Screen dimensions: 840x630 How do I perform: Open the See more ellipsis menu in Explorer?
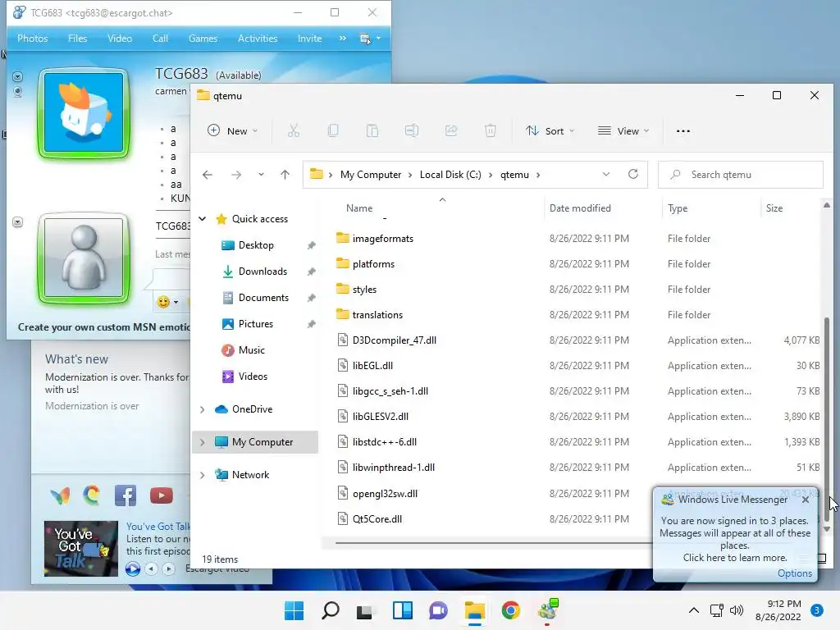click(683, 131)
